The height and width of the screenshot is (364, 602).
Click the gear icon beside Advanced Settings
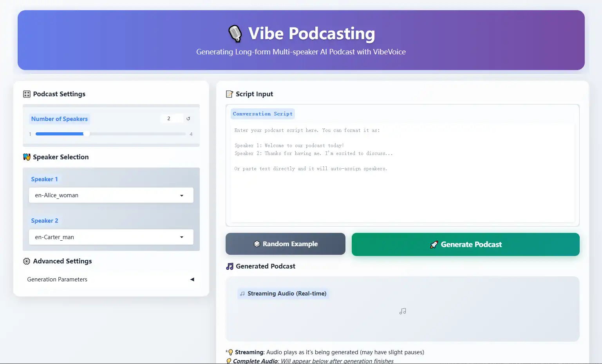tap(27, 261)
